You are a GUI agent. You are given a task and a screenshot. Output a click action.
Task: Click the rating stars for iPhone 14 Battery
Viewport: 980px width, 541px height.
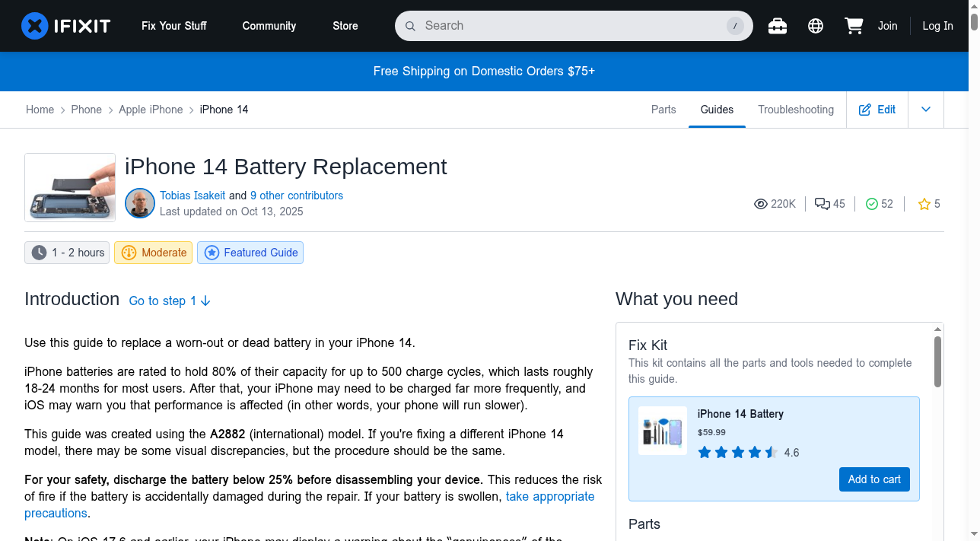click(x=737, y=453)
